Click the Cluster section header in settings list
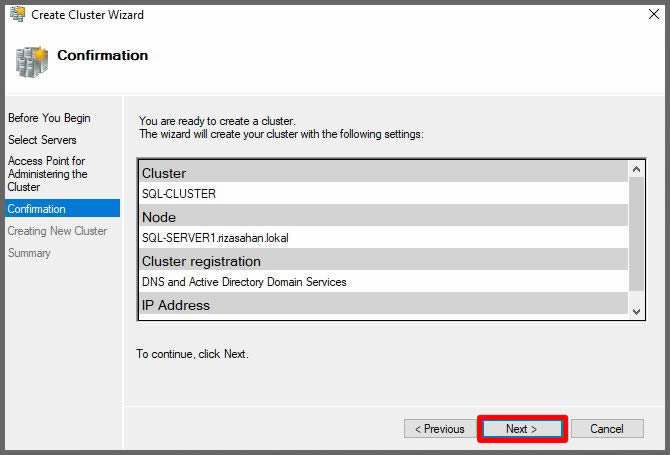 coord(164,173)
